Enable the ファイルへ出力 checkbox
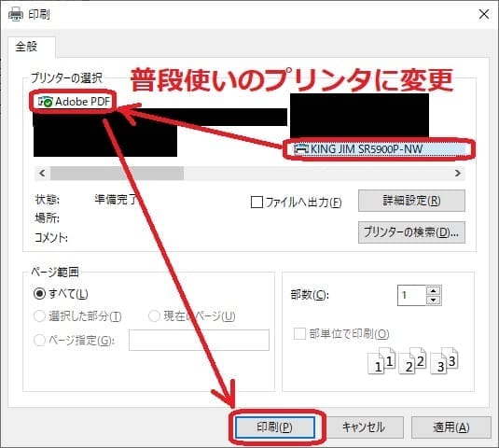 click(256, 203)
